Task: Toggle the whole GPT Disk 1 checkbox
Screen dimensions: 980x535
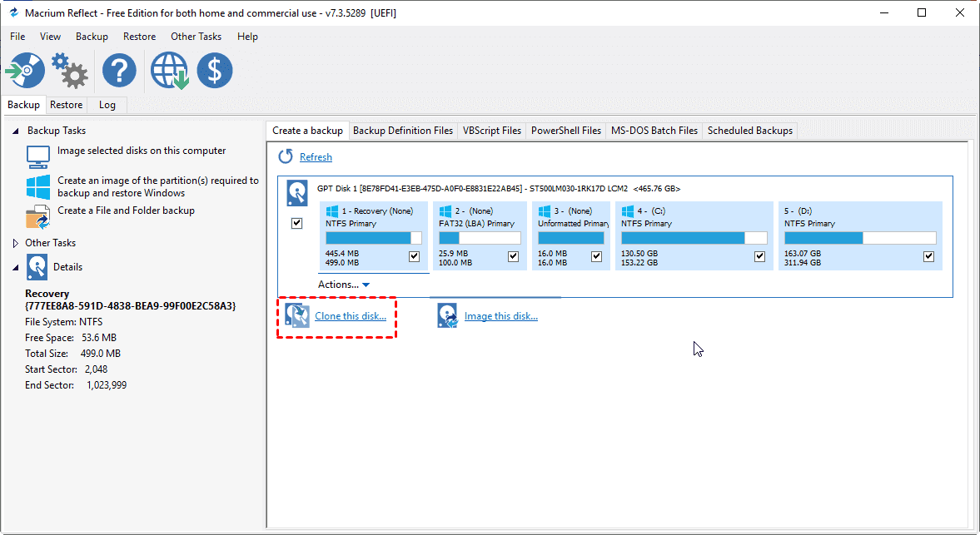Action: (297, 224)
